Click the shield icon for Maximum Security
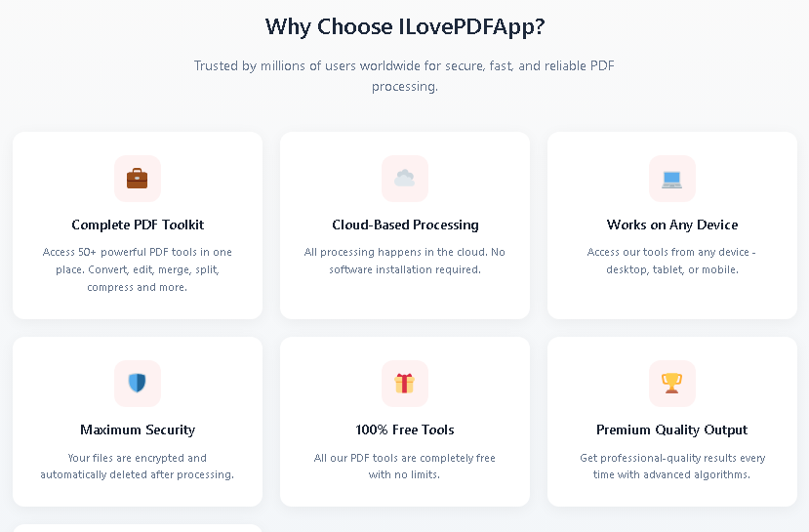Viewport: 809px width, 532px height. coord(138,384)
